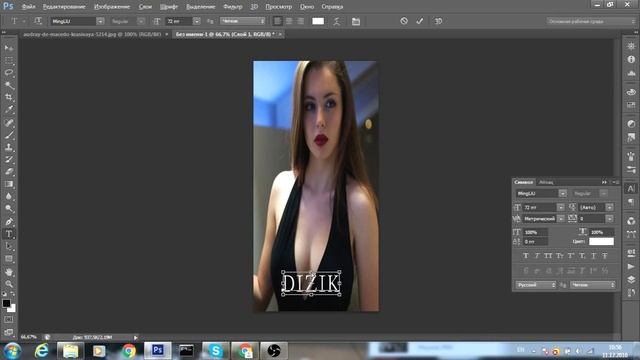Select the Lasso tool
The image size is (640, 360).
[x=9, y=73]
